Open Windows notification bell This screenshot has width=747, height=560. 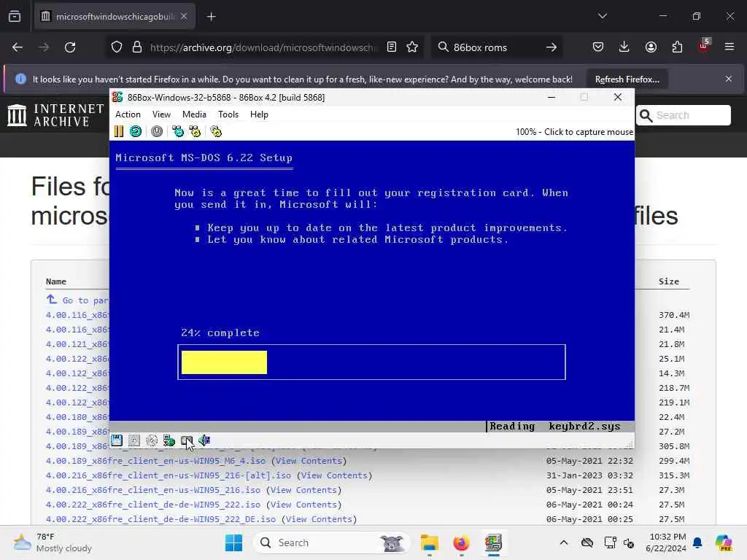click(x=697, y=542)
